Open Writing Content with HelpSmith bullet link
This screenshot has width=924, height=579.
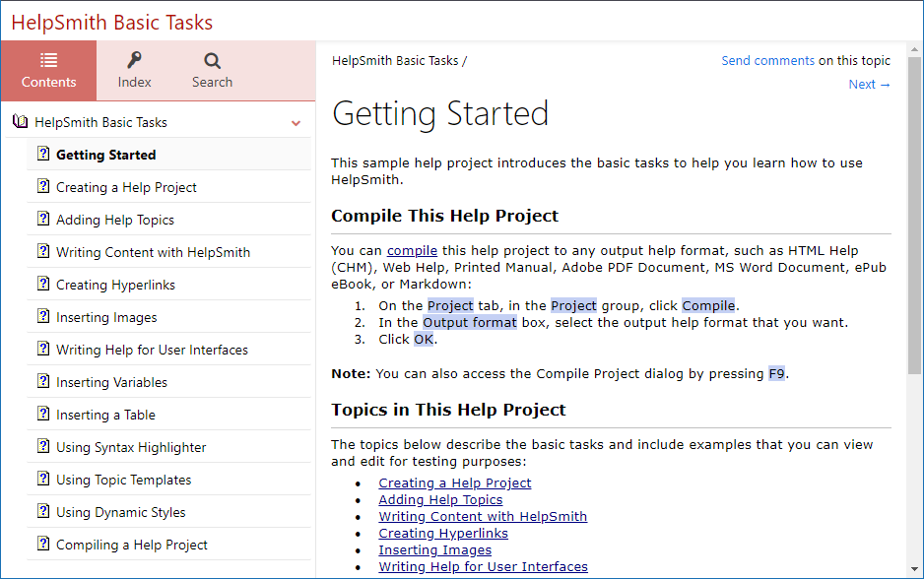pos(483,517)
